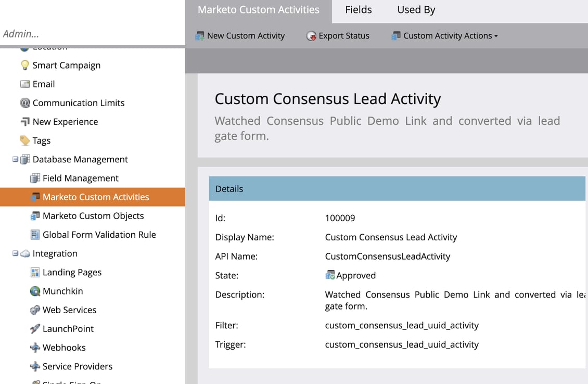Image resolution: width=588 pixels, height=384 pixels.
Task: Click the Munchkin icon
Action: (x=34, y=291)
